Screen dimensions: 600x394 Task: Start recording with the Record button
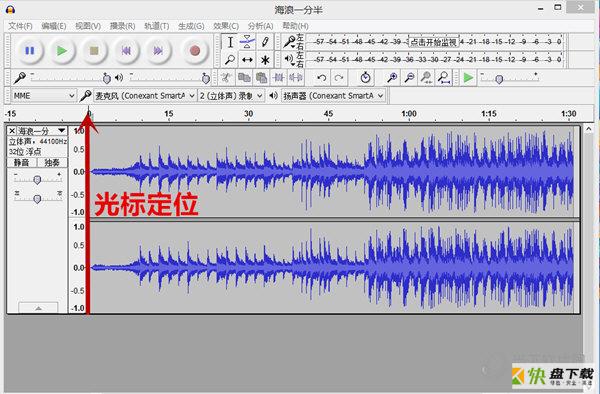195,50
